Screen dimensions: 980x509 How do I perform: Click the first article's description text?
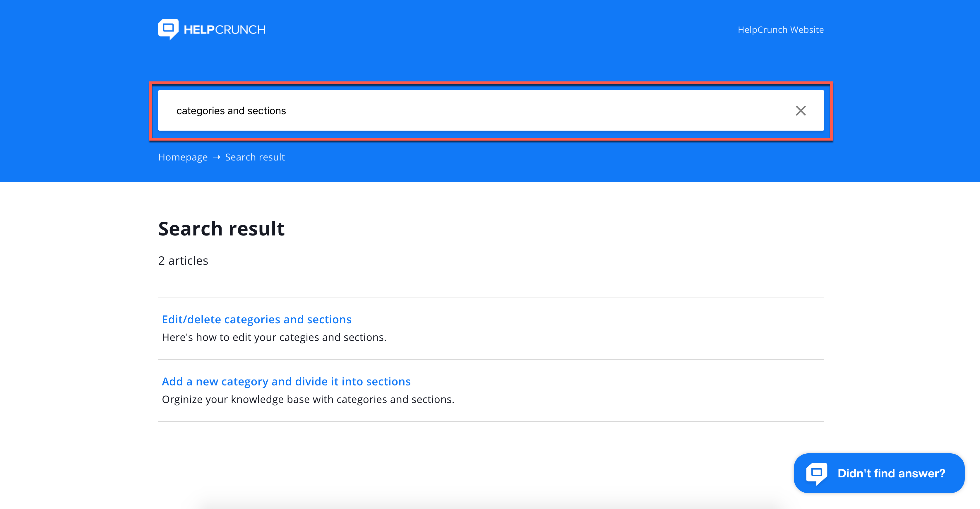pos(274,337)
